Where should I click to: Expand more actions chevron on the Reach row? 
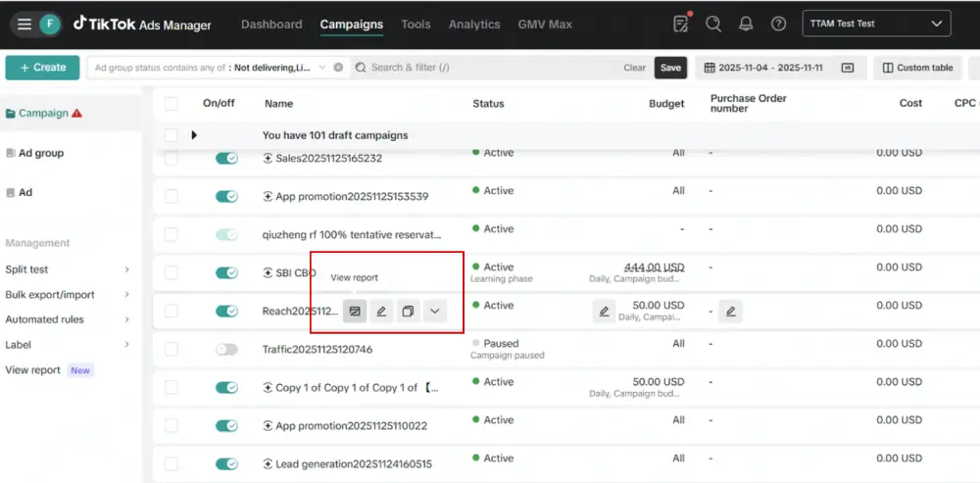(x=435, y=312)
